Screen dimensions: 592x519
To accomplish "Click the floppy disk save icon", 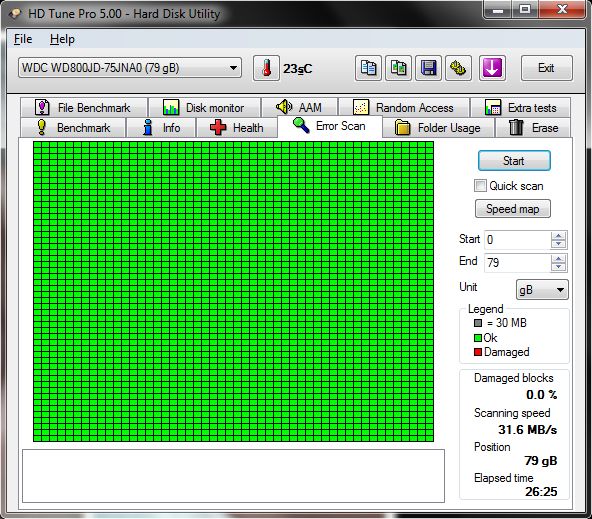I will pos(429,68).
